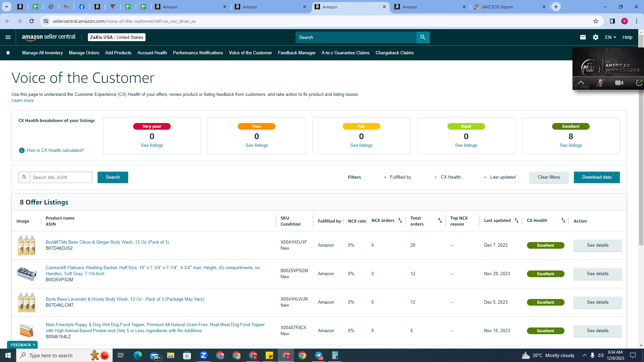Open the ZaXis USA account switcher
Screen dimensions: 644x362
coord(117,37)
